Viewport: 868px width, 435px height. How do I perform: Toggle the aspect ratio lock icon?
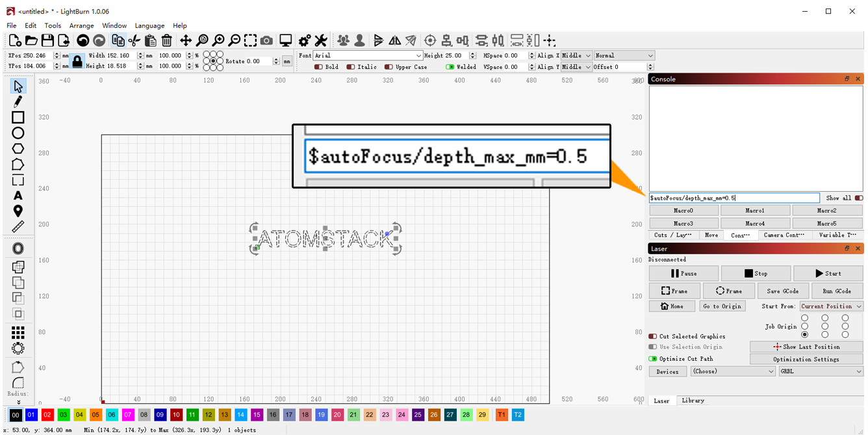77,61
